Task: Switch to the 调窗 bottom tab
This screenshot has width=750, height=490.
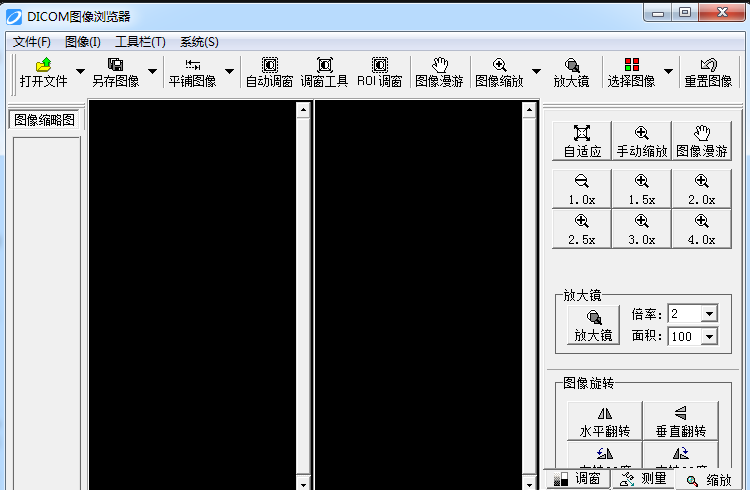Action: click(577, 479)
